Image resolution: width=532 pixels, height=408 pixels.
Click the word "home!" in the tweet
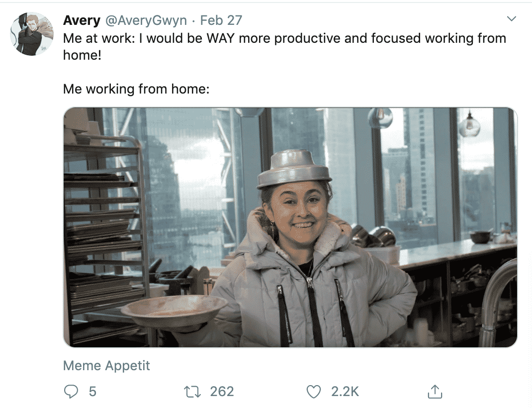coord(82,55)
